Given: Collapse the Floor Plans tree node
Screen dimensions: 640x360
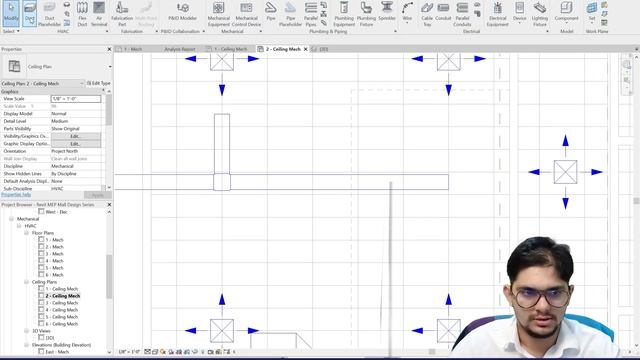Looking at the screenshot, I should pyautogui.click(x=27, y=233).
